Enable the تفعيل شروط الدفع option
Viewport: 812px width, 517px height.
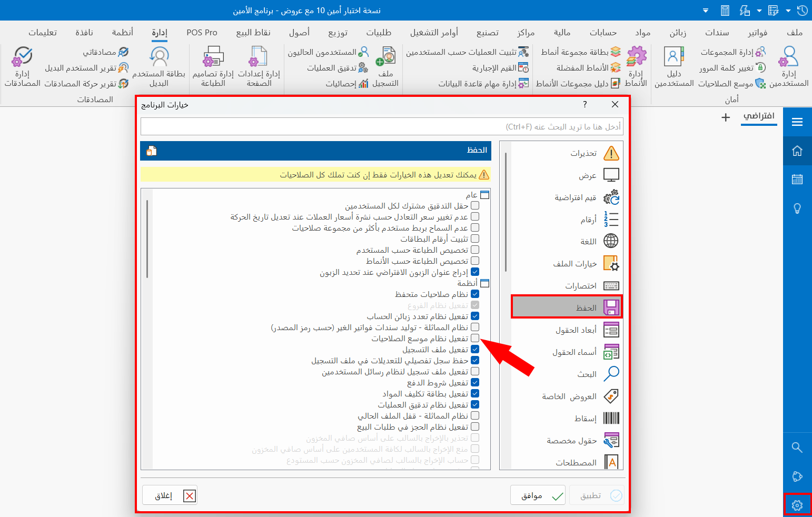click(476, 382)
